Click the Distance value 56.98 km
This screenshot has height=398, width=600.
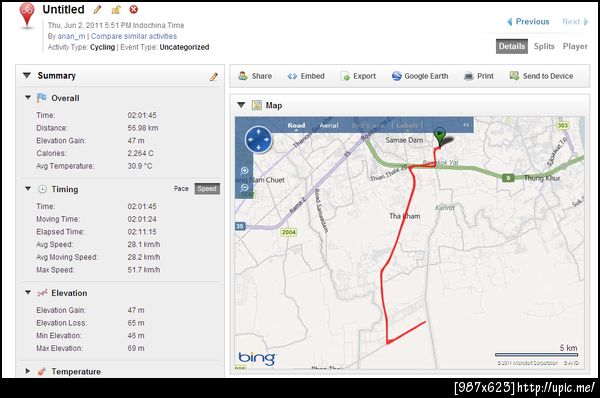click(x=143, y=128)
